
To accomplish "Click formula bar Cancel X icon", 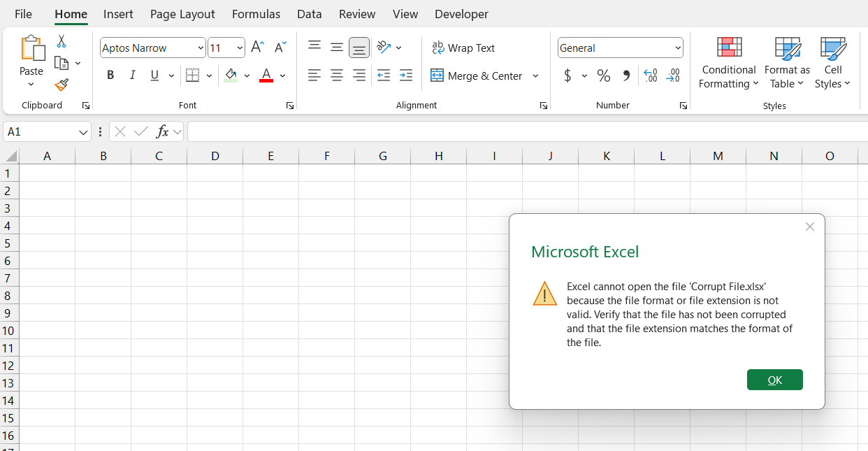I will 120,131.
